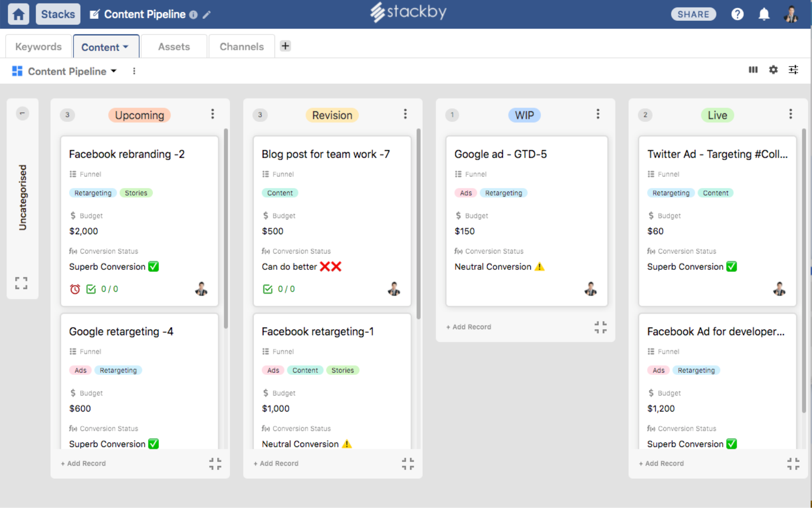The width and height of the screenshot is (812, 508).
Task: Open the three-dot menu next to Content Pipeline view
Action: (x=134, y=71)
